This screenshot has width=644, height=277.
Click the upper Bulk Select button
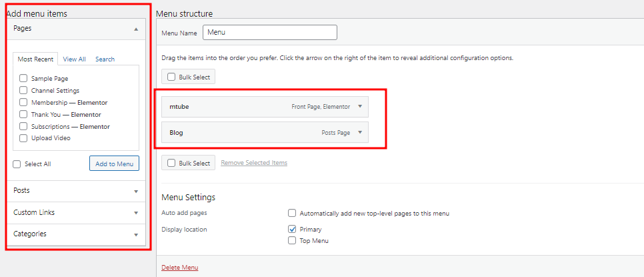189,77
